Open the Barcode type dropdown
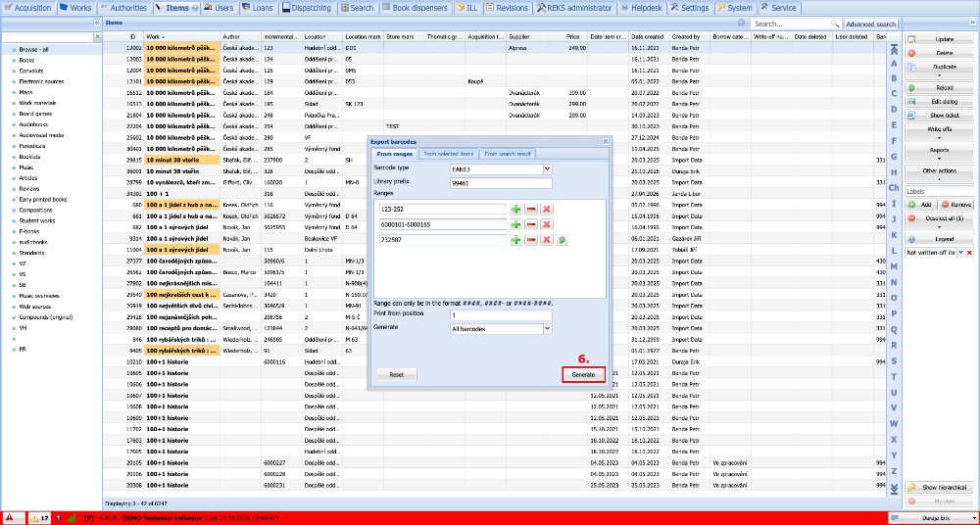Image resolution: width=980 pixels, height=525 pixels. point(548,169)
